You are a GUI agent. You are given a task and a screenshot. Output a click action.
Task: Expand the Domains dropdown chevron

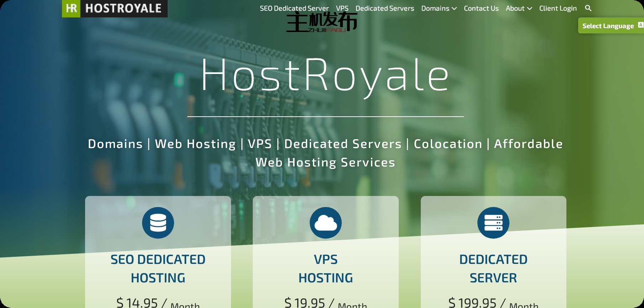click(x=454, y=9)
